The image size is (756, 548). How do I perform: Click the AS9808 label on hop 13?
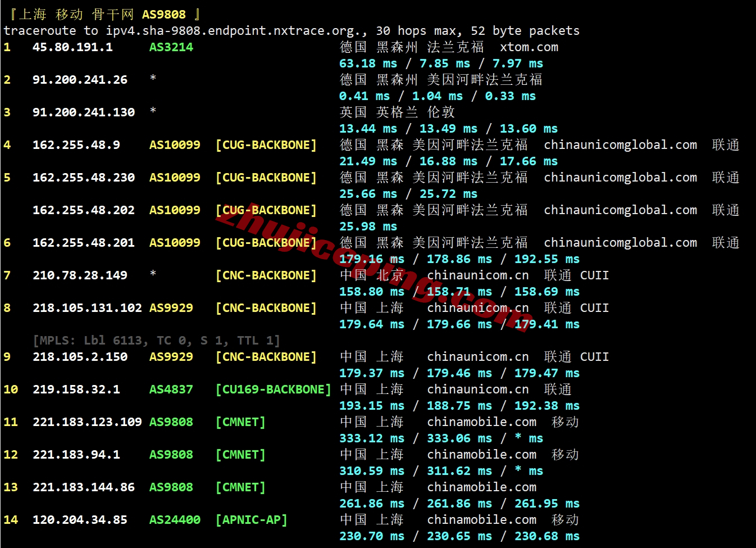pyautogui.click(x=171, y=487)
